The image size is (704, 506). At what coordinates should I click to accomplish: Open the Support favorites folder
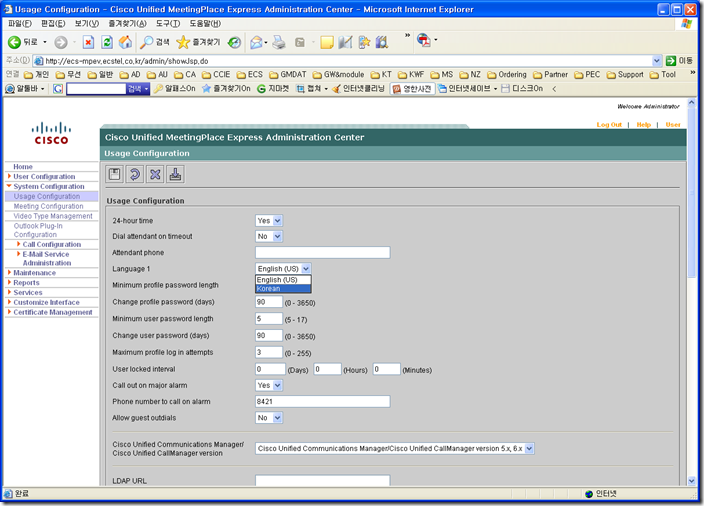[625, 75]
